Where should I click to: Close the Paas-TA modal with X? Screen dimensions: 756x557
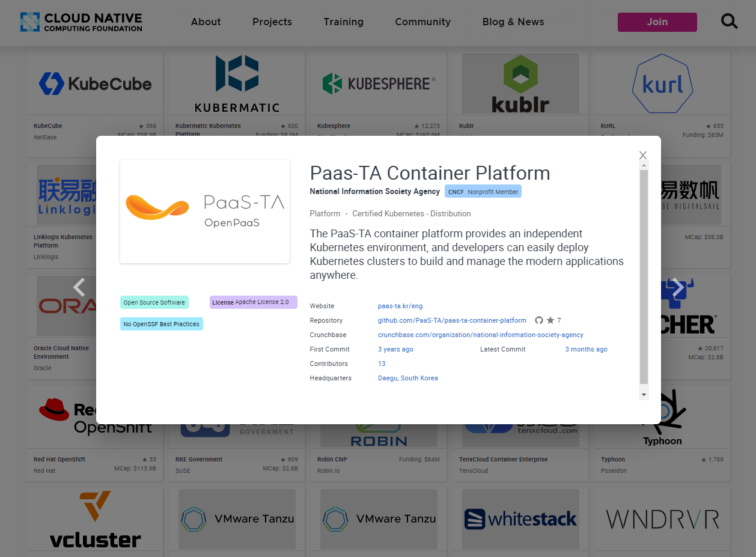[642, 155]
